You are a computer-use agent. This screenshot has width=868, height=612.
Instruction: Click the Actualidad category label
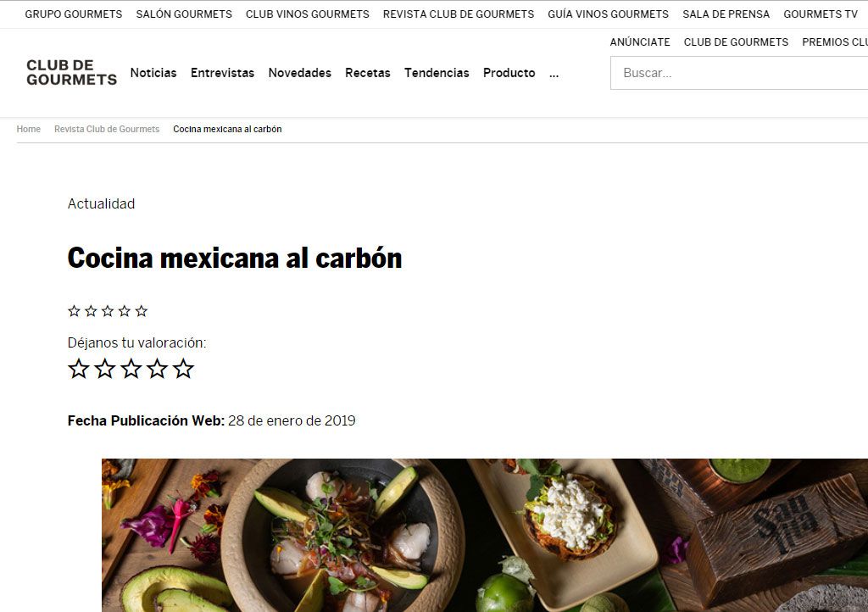click(x=102, y=203)
